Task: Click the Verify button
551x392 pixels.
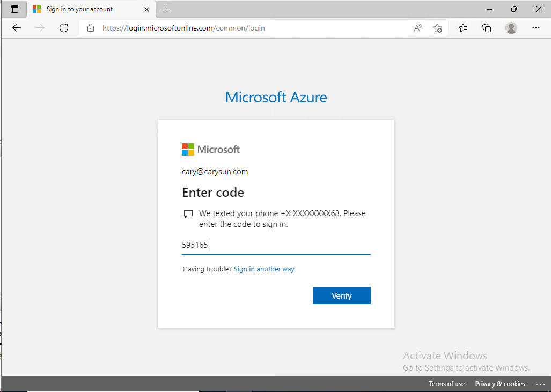Action: click(342, 296)
